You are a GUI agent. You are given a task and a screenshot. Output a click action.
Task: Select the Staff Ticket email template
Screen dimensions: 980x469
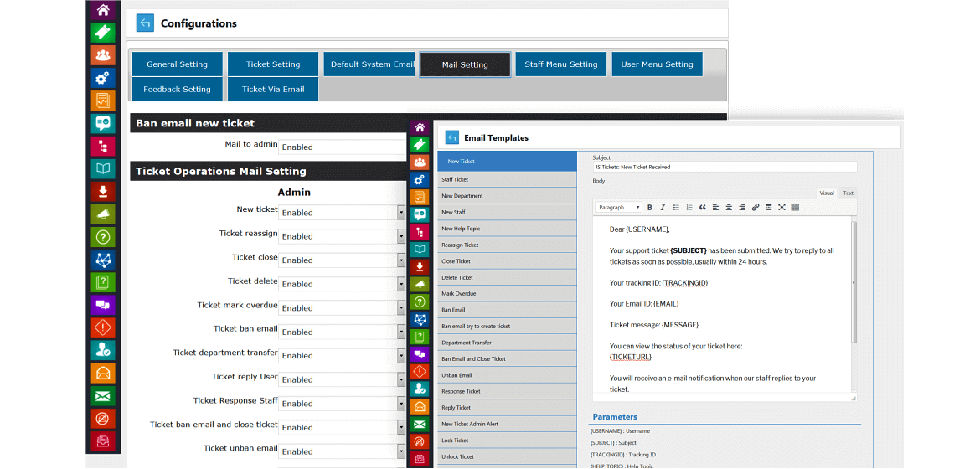(x=507, y=179)
